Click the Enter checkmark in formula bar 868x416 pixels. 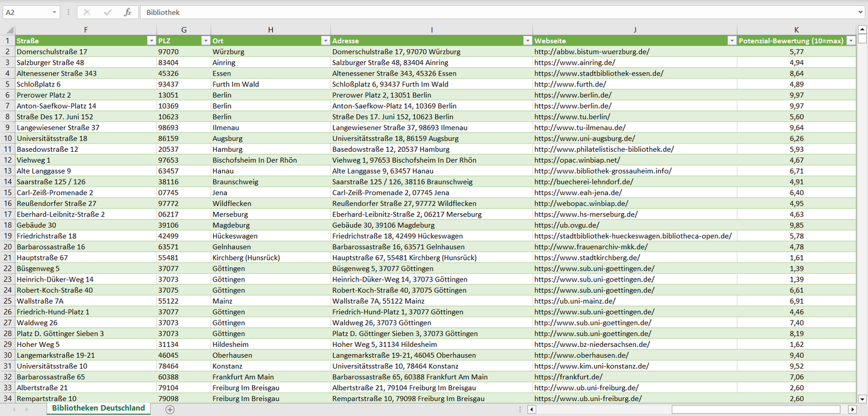[x=108, y=12]
